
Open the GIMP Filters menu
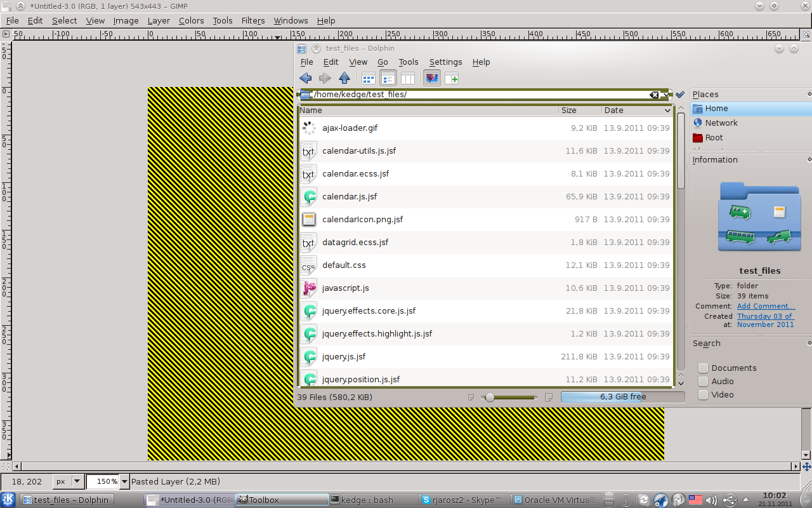pyautogui.click(x=253, y=20)
